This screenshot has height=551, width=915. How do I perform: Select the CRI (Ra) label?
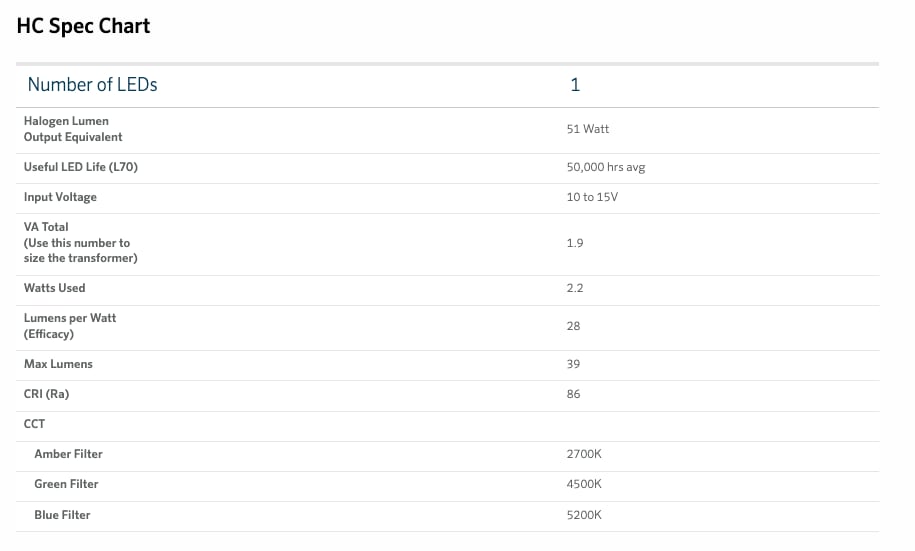pyautogui.click(x=46, y=394)
